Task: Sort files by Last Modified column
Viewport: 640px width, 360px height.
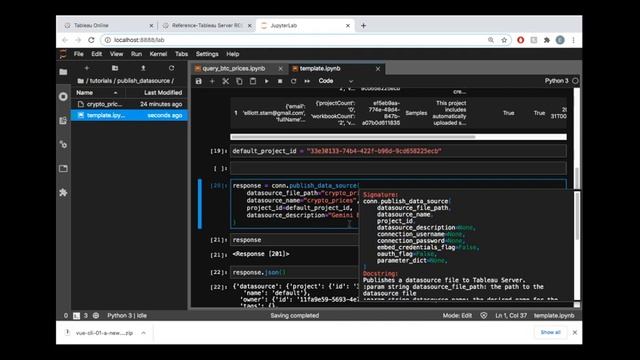Action: [x=156, y=93]
